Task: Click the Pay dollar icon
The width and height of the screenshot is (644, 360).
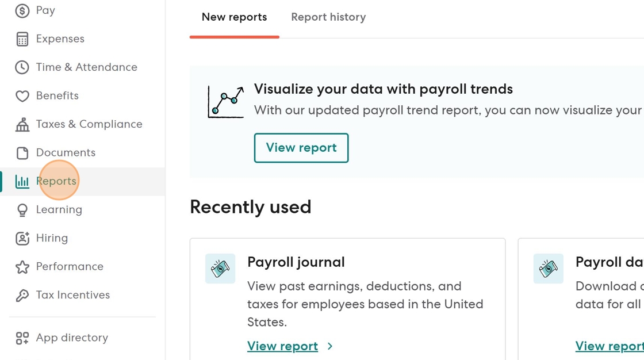Action: 22,10
